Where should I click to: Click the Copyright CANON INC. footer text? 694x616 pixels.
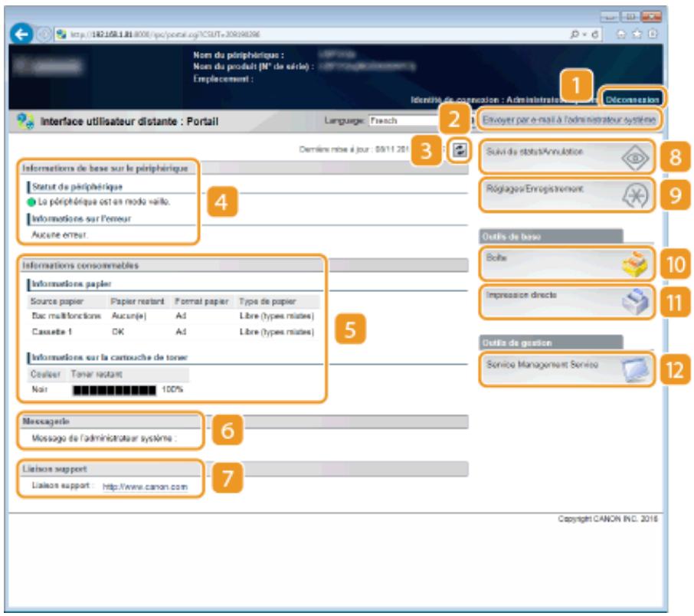tap(607, 519)
